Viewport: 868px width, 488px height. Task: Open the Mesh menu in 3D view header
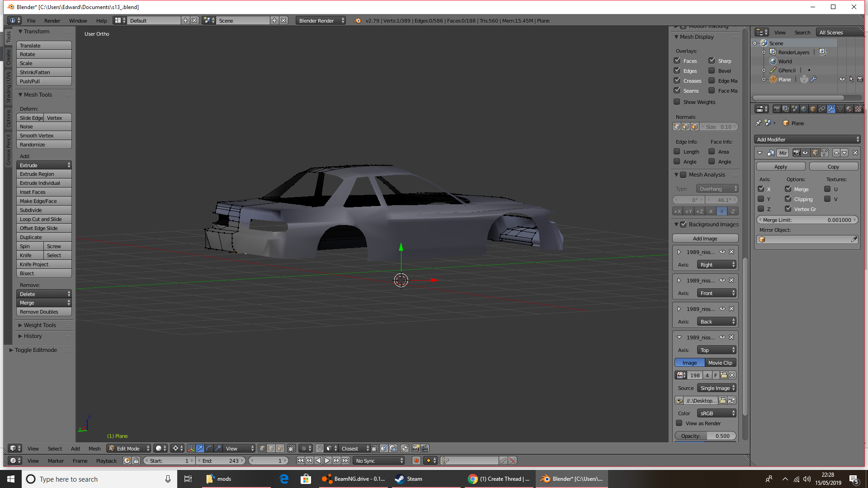pyautogui.click(x=94, y=448)
